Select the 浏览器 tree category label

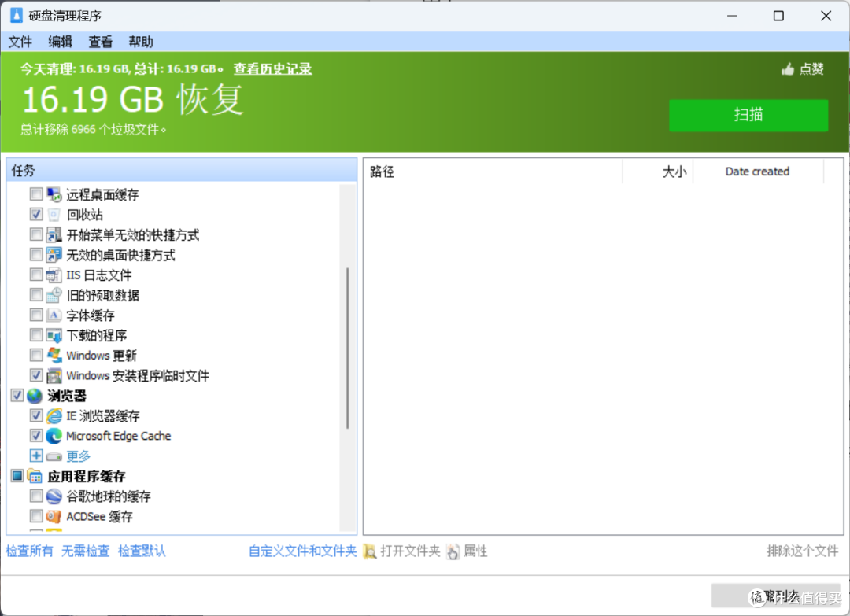pos(67,396)
